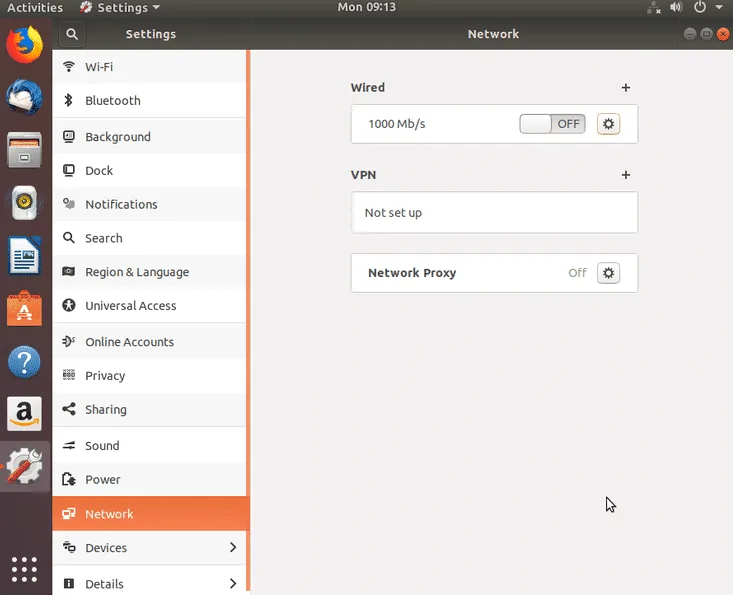
Task: Open the Search settings panel
Action: click(149, 238)
